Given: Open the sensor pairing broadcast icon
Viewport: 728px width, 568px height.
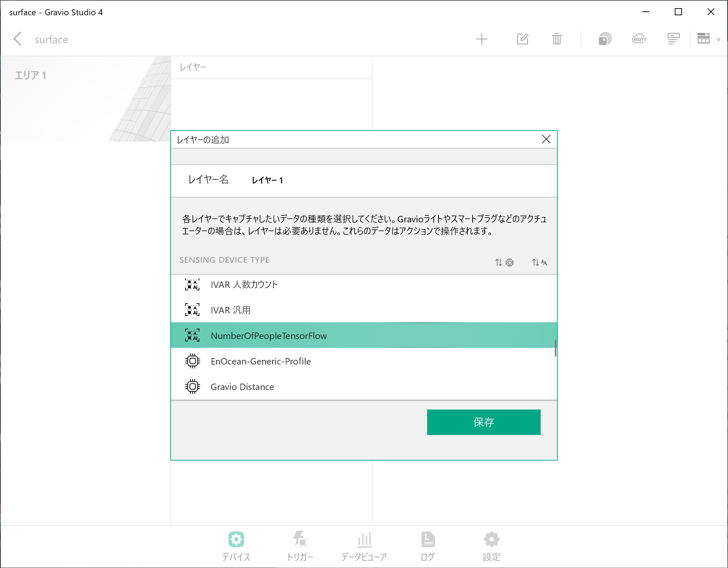Looking at the screenshot, I should (x=605, y=39).
